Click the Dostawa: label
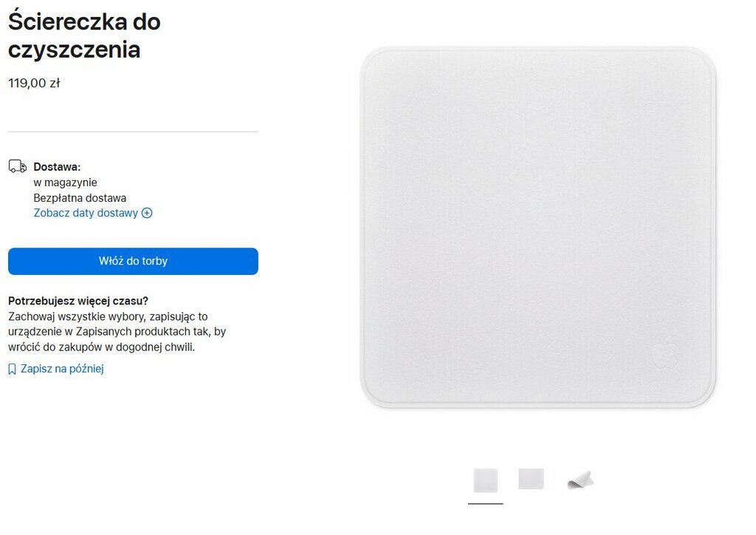The image size is (756, 535). pos(57,167)
